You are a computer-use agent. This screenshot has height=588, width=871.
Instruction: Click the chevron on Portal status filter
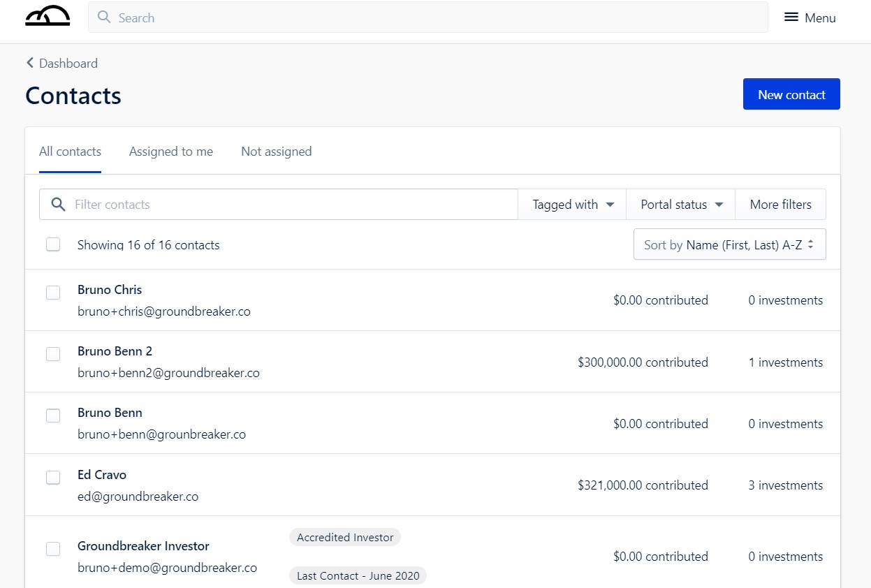tap(720, 204)
